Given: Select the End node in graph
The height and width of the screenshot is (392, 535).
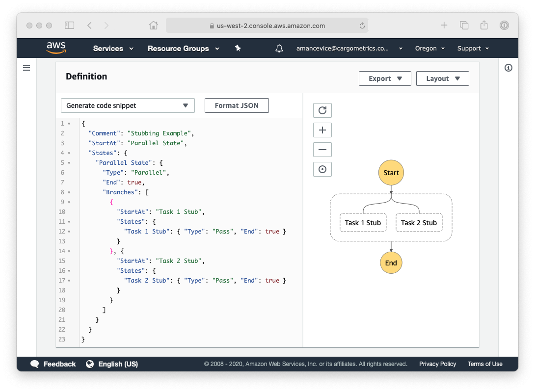Looking at the screenshot, I should pos(391,262).
